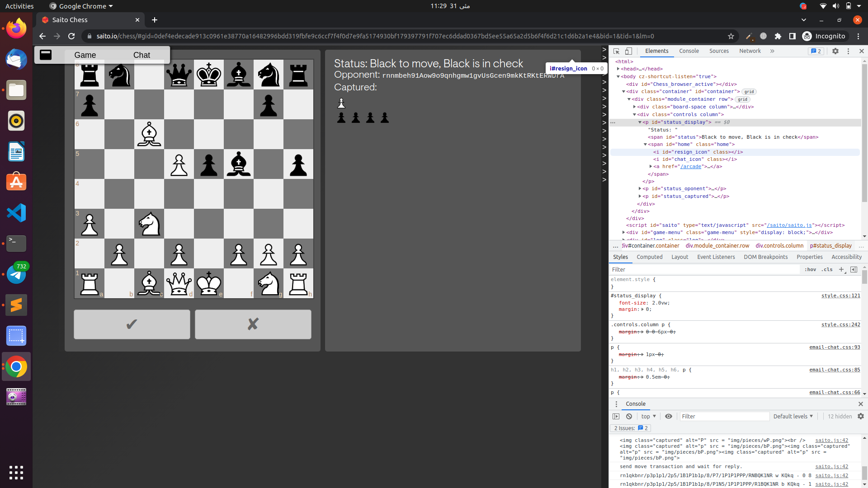Clear console icon
The image size is (868, 488).
629,416
